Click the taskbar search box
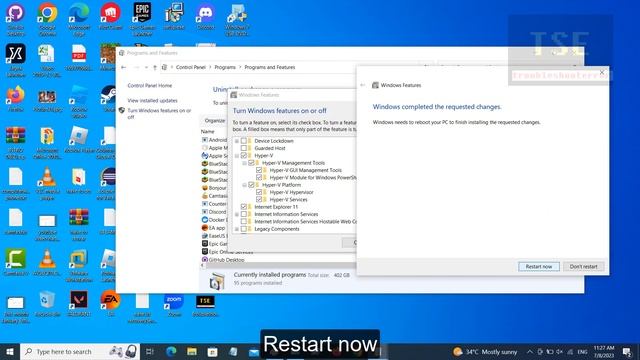This screenshot has height=360, width=640. [80, 351]
